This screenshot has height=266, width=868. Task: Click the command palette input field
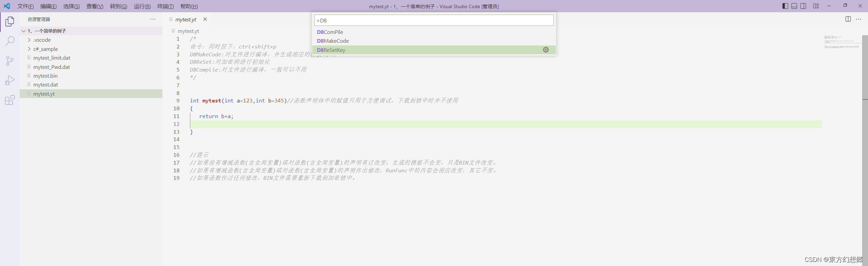(434, 20)
